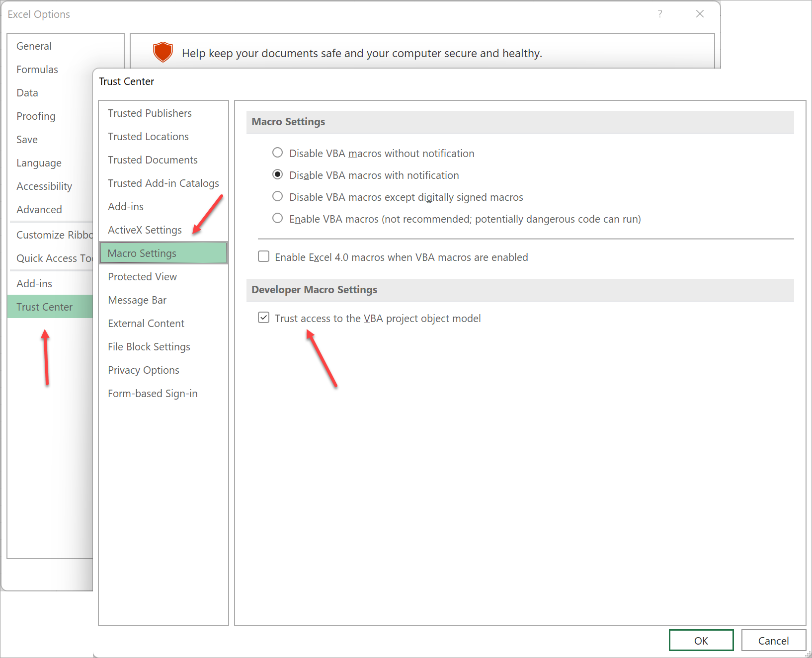This screenshot has width=812, height=658.
Task: Go to External Content settings
Action: pyautogui.click(x=163, y=324)
